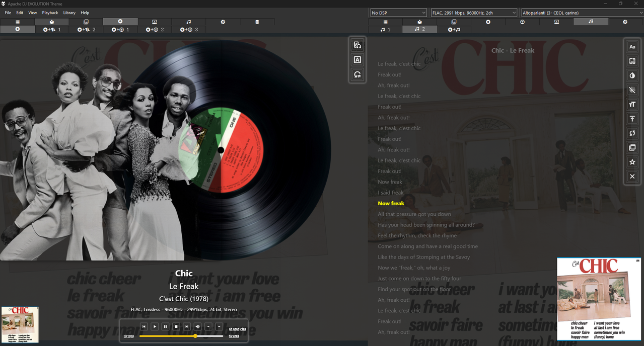Open the File menu
The image size is (644, 346).
8,13
